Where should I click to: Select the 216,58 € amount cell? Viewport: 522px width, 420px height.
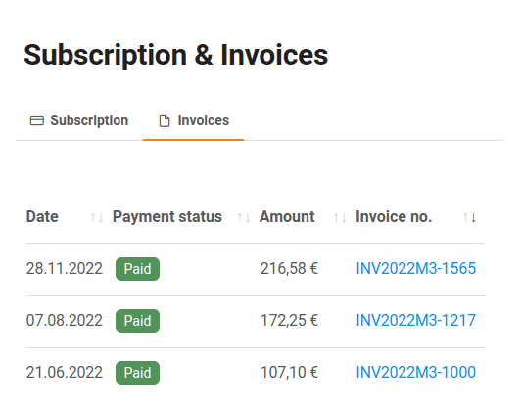click(x=289, y=268)
